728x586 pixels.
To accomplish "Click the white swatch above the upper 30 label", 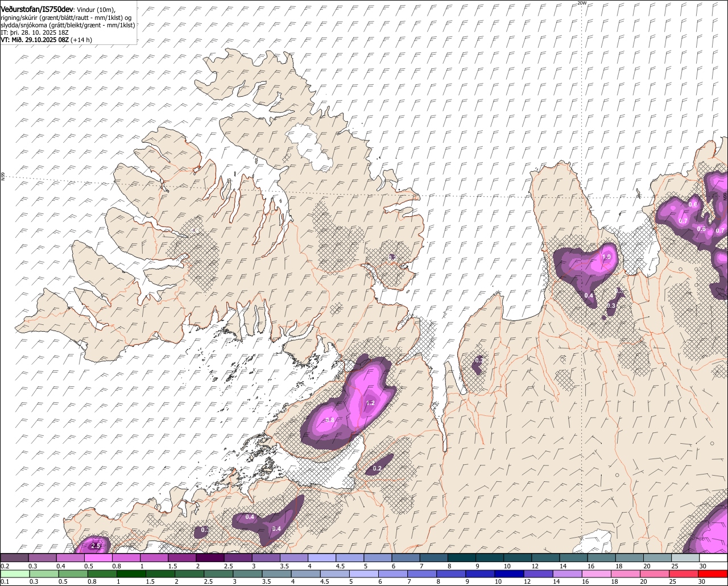I will [x=714, y=558].
